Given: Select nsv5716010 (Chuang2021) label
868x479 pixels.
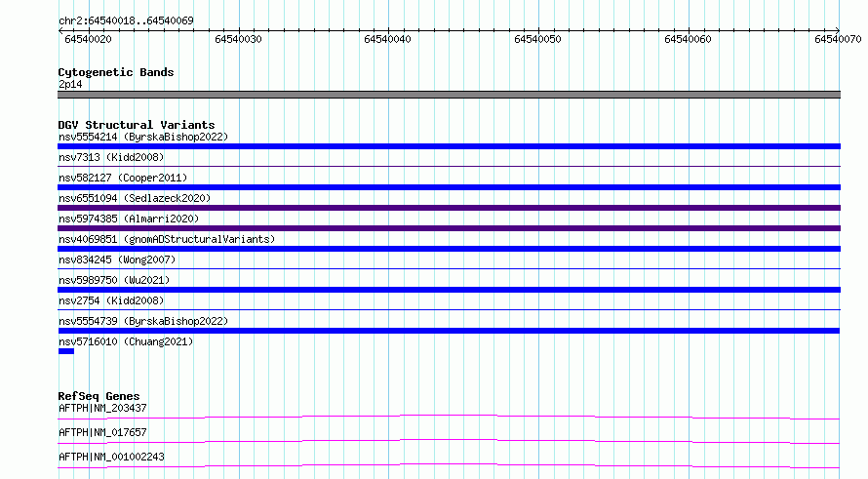Looking at the screenshot, I should pos(126,341).
